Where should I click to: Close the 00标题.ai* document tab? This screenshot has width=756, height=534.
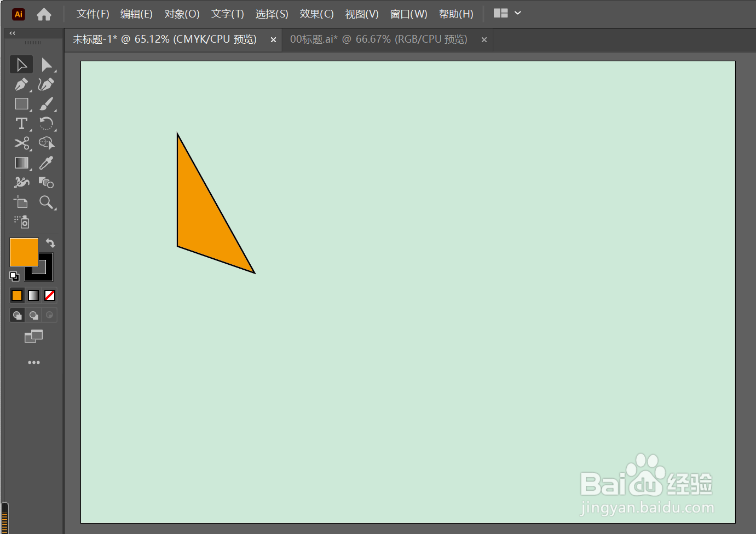(x=484, y=39)
